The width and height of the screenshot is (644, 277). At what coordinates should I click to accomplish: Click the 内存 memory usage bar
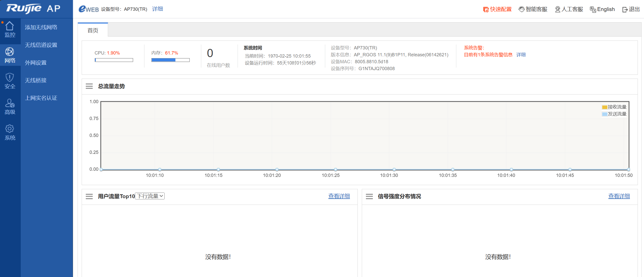(x=171, y=60)
